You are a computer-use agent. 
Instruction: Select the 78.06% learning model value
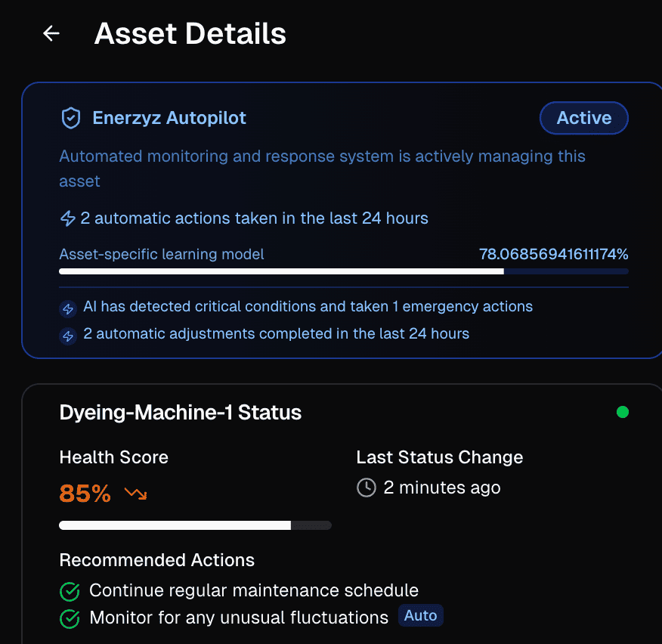point(553,254)
